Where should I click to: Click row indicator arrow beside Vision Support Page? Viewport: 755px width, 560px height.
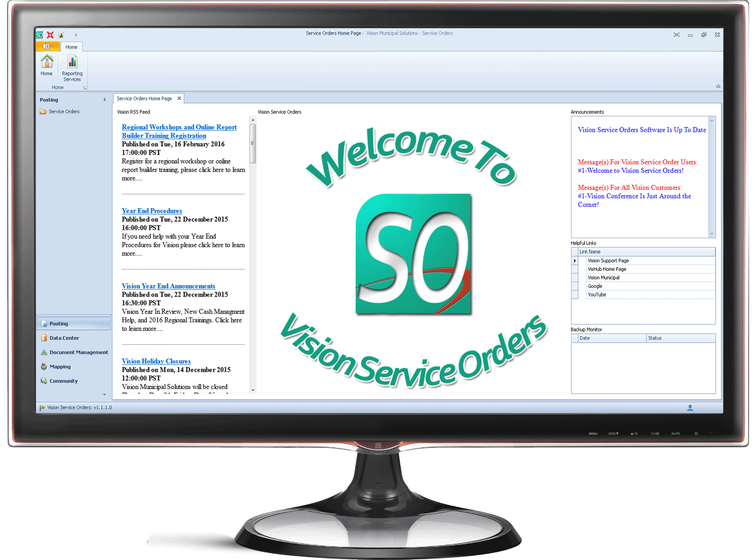coord(575,261)
